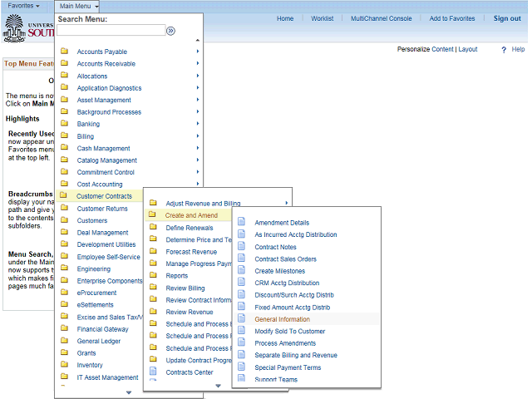Click in the Search Menu text field
This screenshot has width=532, height=399.
click(110, 31)
